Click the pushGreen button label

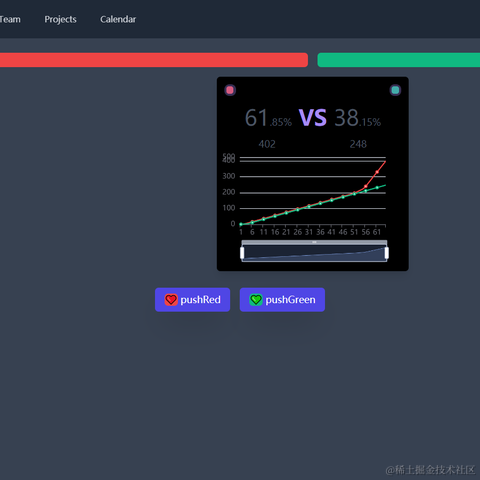click(x=290, y=300)
